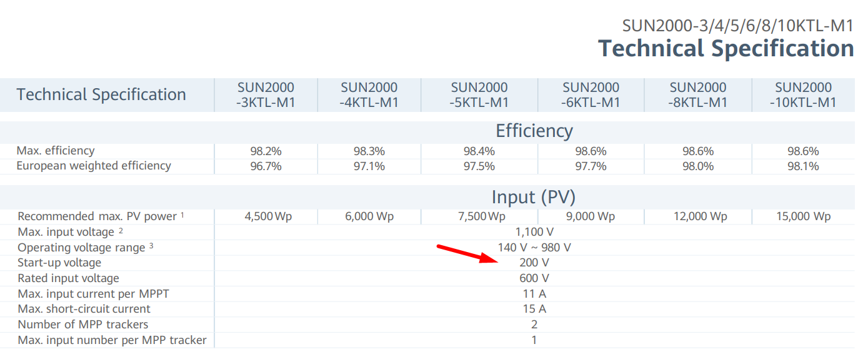Click the SUN2000-3KTL-M1 column header
This screenshot has height=359, width=868.
click(x=266, y=95)
